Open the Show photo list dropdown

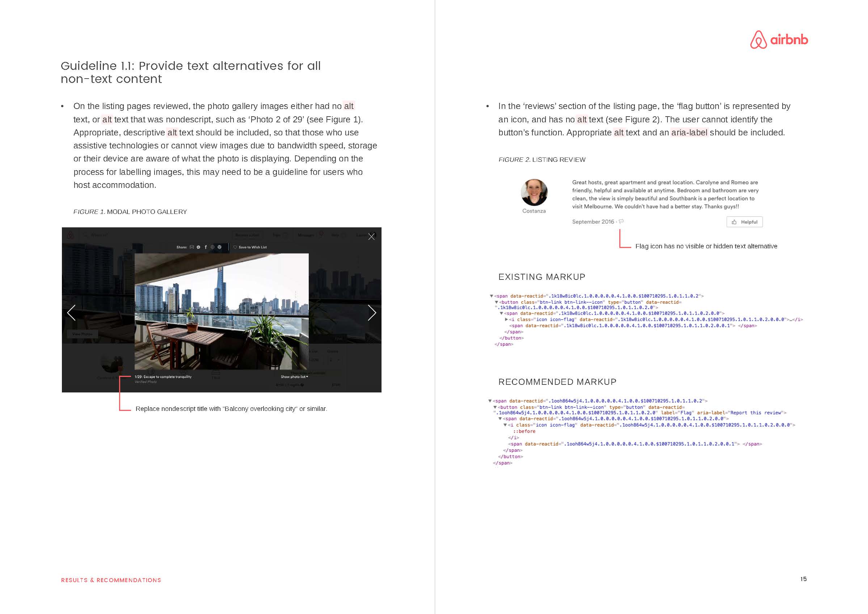(x=295, y=377)
